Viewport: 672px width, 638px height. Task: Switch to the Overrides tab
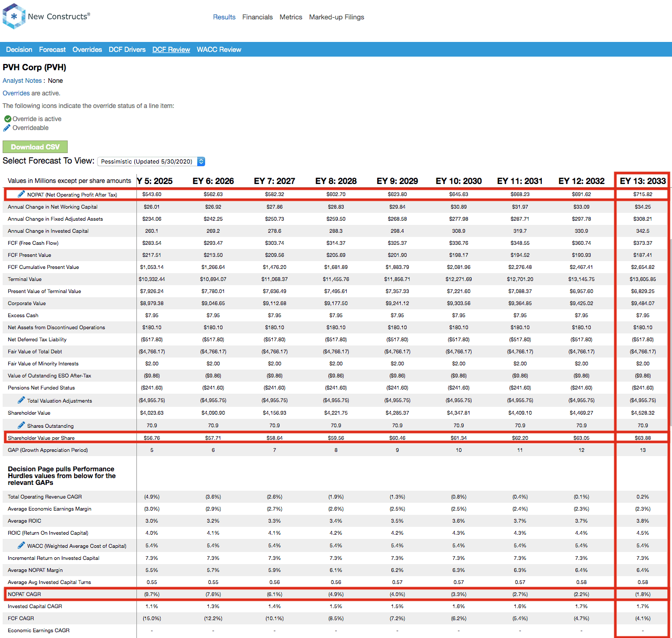click(x=87, y=49)
